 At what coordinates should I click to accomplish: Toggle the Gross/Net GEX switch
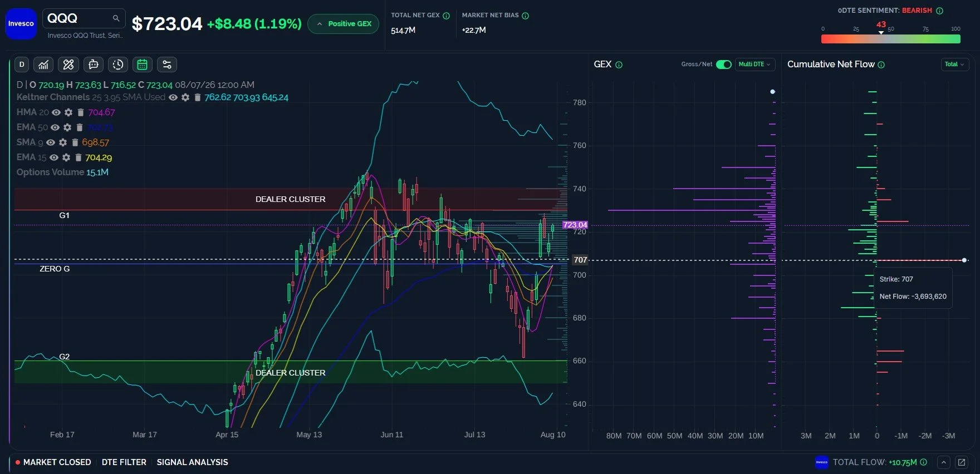coord(723,65)
